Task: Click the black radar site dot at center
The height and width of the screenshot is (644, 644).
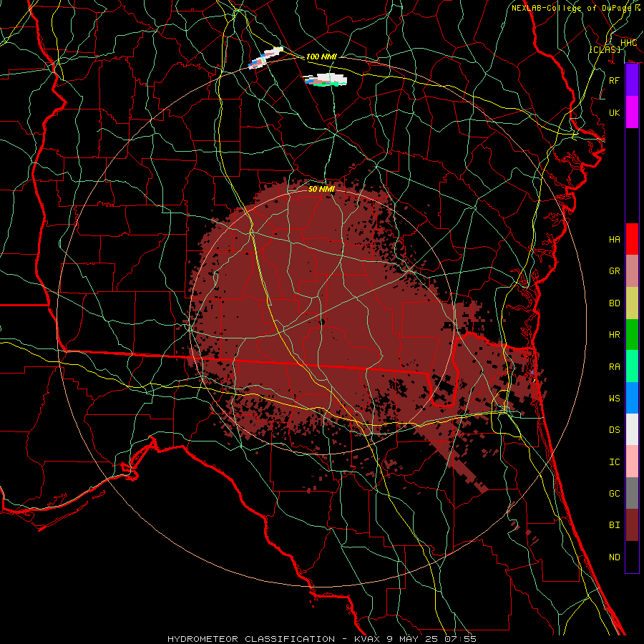Action: (322, 323)
